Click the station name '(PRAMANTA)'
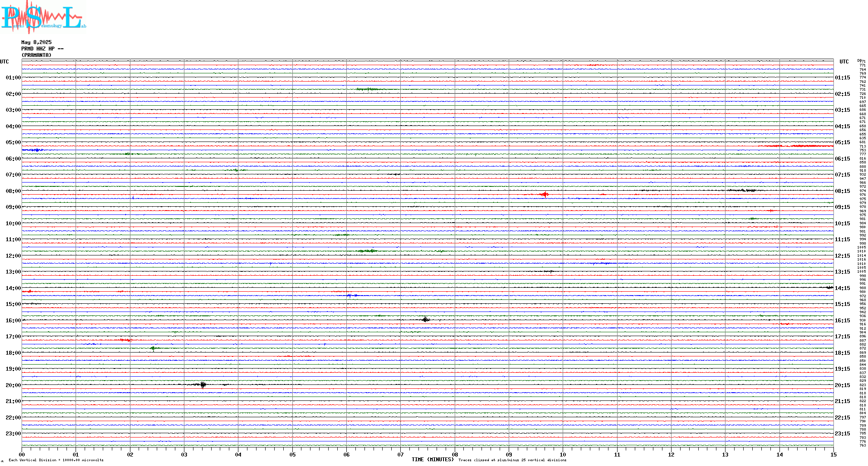The height and width of the screenshot is (466, 868). [36, 55]
